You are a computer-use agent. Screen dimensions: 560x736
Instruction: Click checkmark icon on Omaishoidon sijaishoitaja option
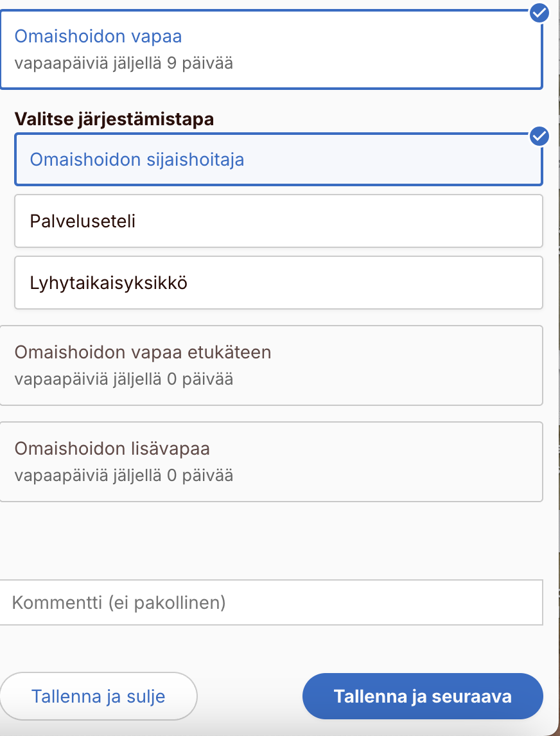tap(539, 136)
